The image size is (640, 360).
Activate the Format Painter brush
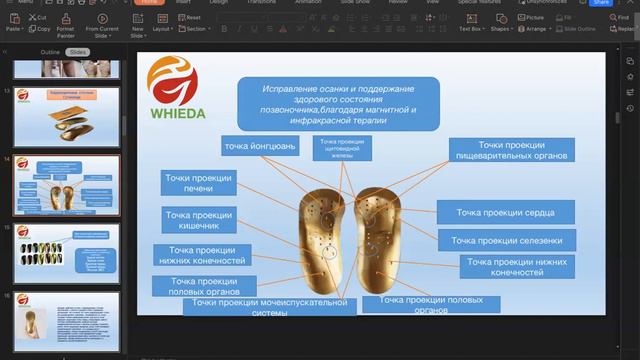(66, 19)
